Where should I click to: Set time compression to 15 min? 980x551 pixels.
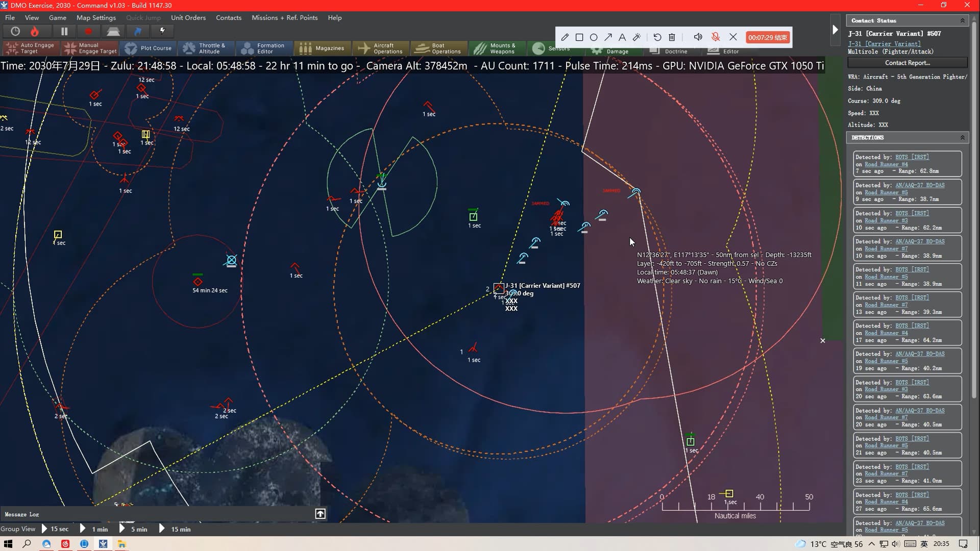[175, 529]
